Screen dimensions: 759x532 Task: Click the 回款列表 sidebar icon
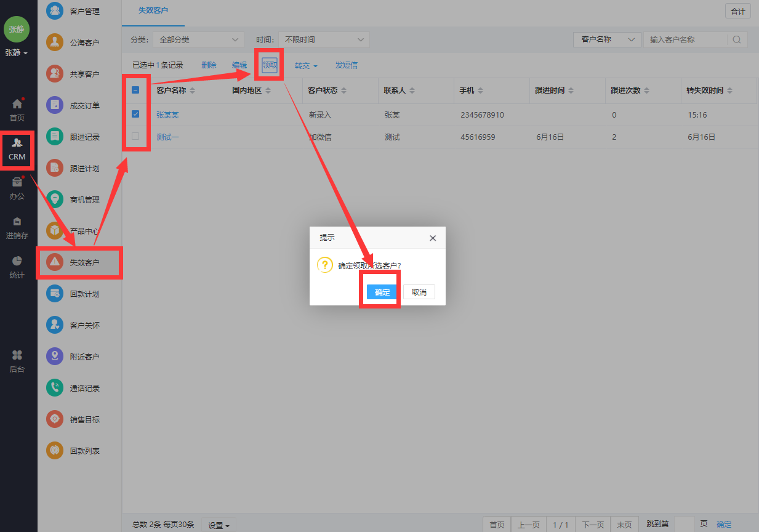(x=55, y=451)
